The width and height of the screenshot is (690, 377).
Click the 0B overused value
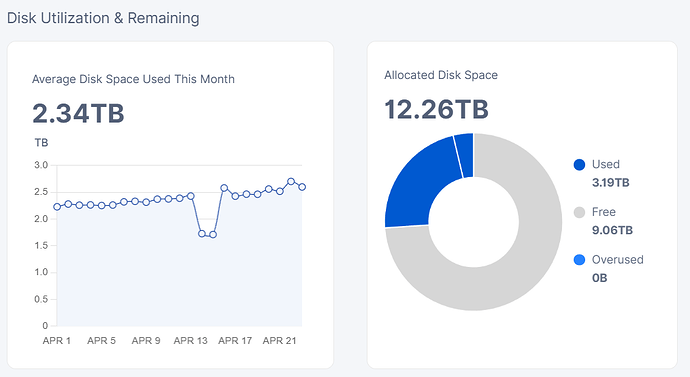point(599,278)
